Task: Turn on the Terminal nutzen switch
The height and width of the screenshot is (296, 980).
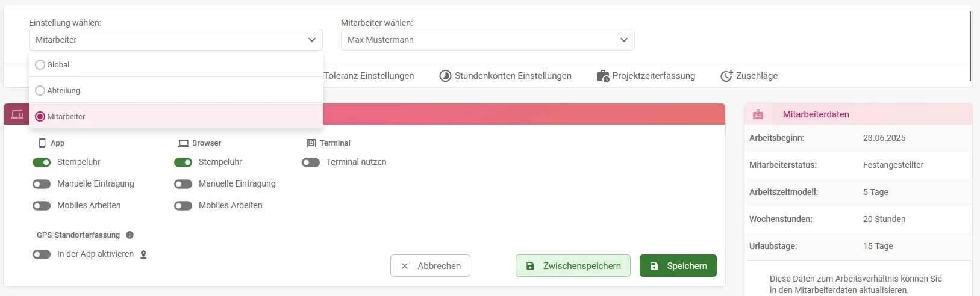Action: click(311, 162)
